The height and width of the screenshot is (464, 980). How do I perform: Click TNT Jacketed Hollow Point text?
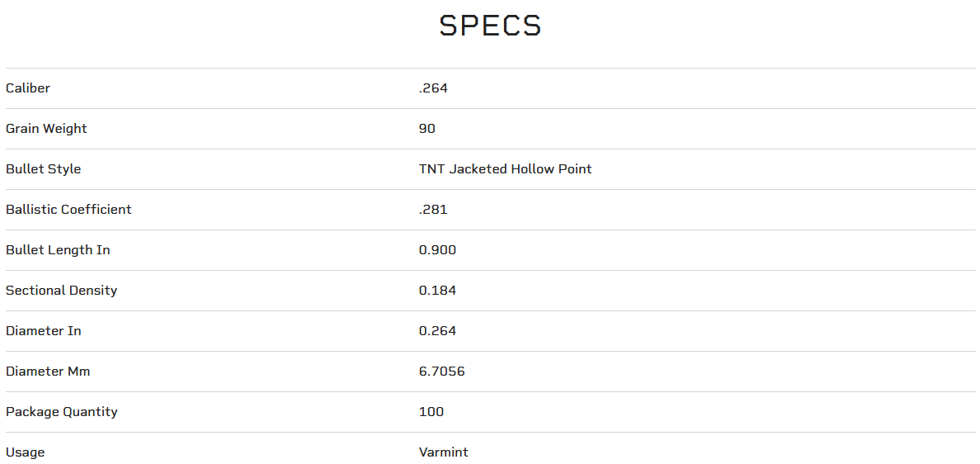pyautogui.click(x=505, y=169)
